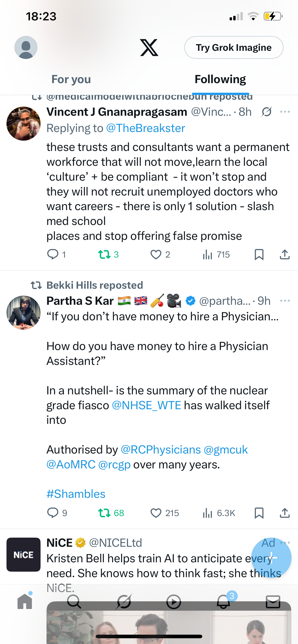
Task: Share Partha S Kar's post
Action: [x=285, y=513]
